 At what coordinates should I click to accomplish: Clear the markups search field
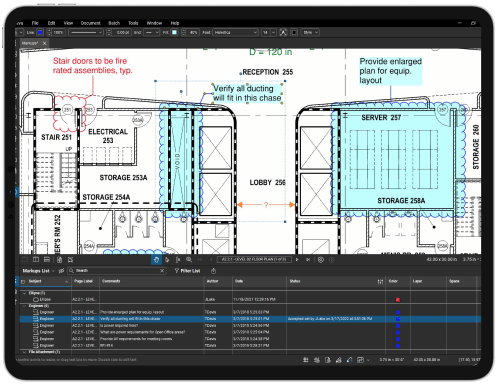162,271
